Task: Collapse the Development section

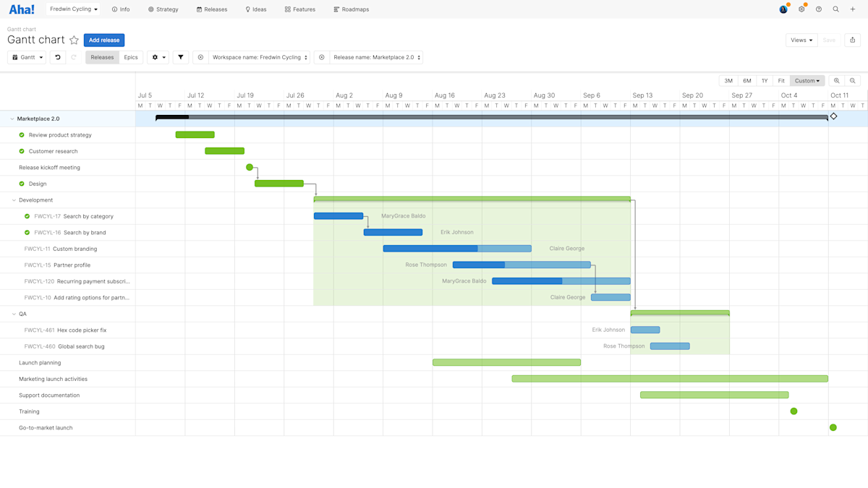Action: point(14,200)
